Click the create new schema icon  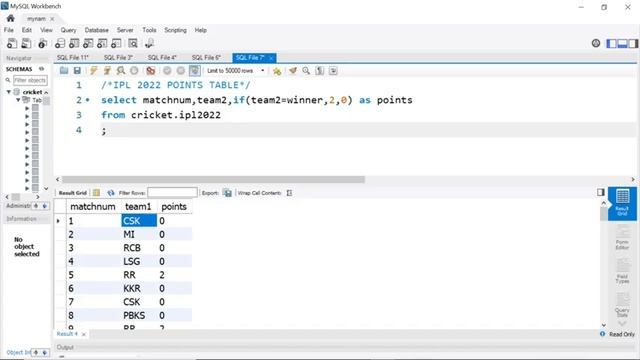60,43
